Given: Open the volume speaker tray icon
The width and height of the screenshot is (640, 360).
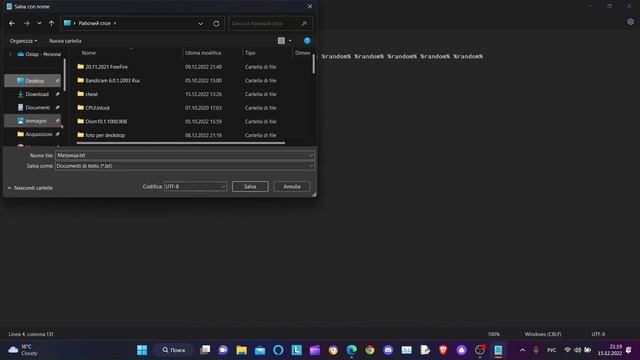Looking at the screenshot, I should click(x=578, y=350).
